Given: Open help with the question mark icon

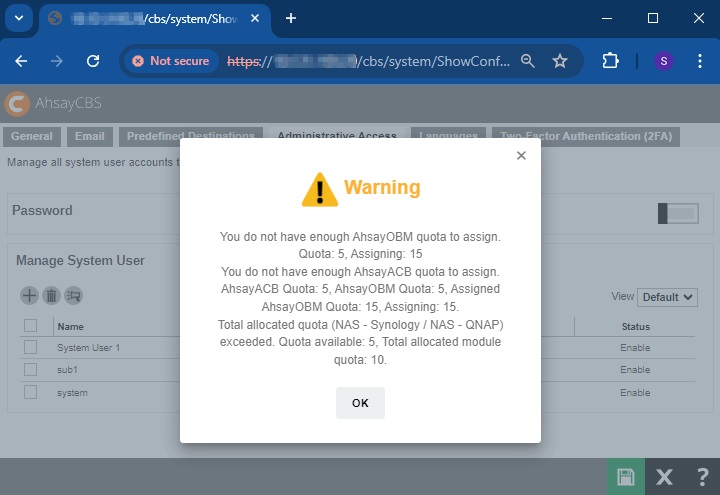Looking at the screenshot, I should (702, 477).
